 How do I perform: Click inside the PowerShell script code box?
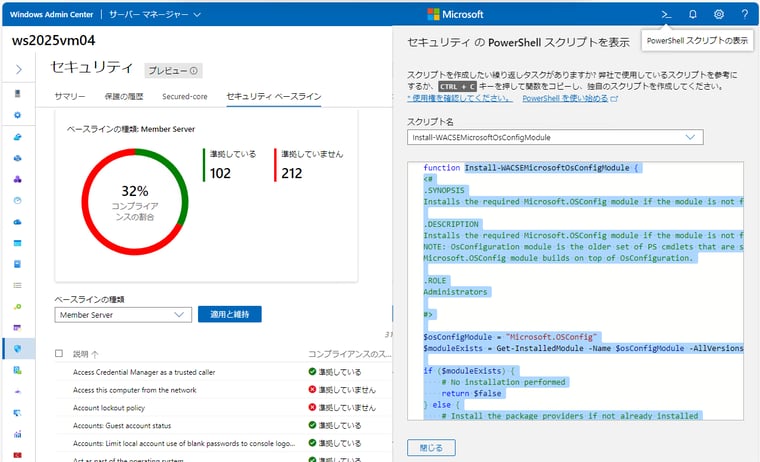tap(575, 291)
